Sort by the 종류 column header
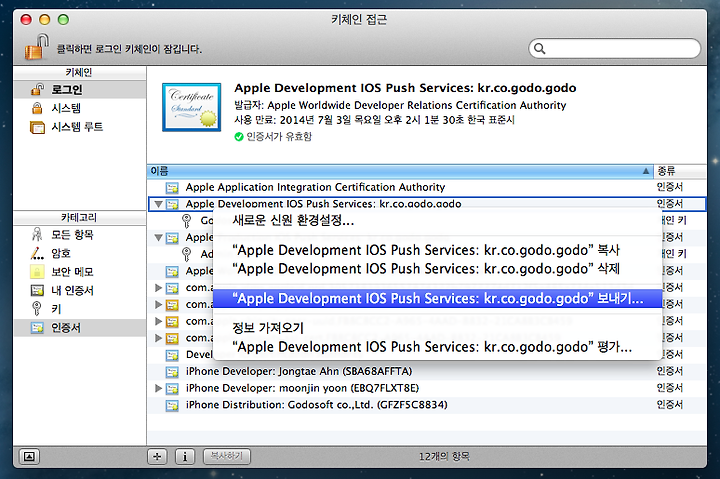The width and height of the screenshot is (720, 479). pyautogui.click(x=680, y=171)
